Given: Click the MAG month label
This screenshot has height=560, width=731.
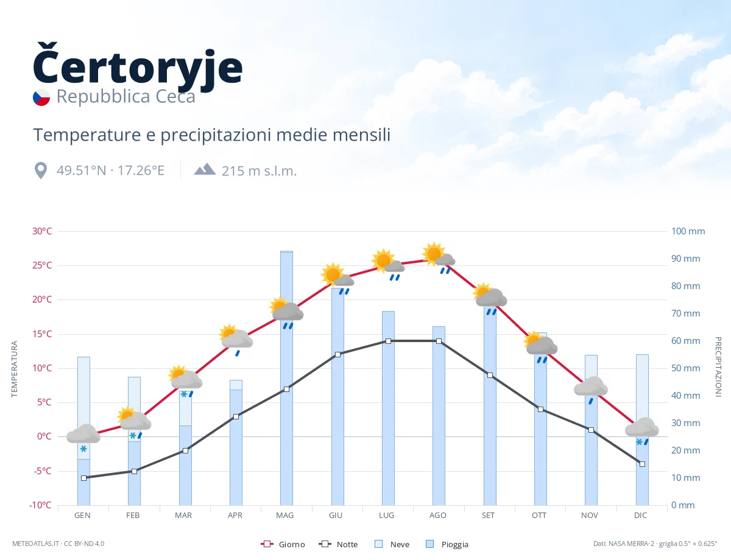Looking at the screenshot, I should coord(285,516).
